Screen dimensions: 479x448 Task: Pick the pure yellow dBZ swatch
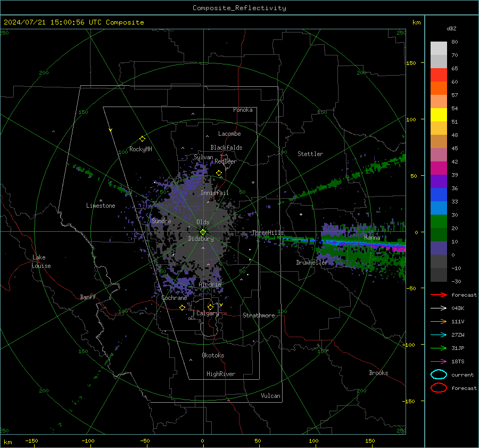439,115
